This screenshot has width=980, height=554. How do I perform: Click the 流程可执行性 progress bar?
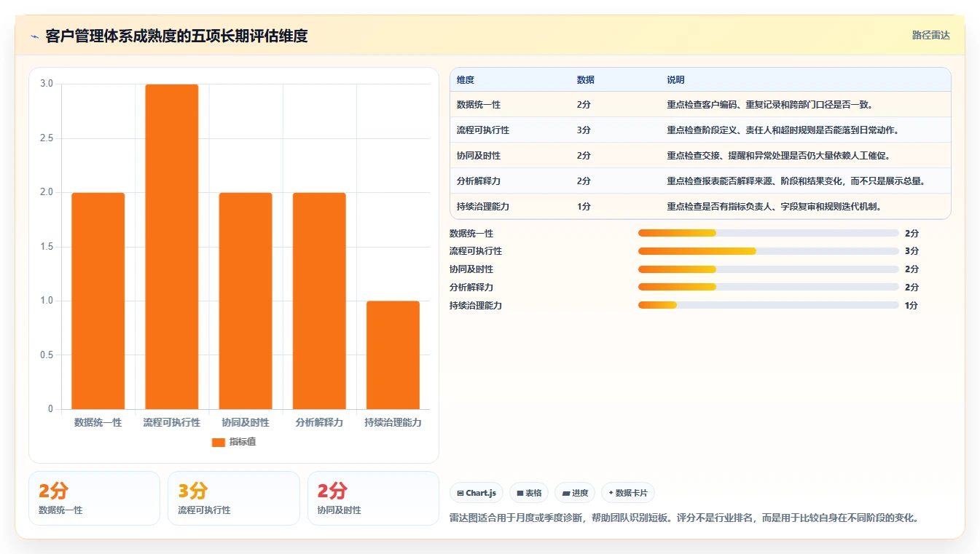click(x=768, y=251)
